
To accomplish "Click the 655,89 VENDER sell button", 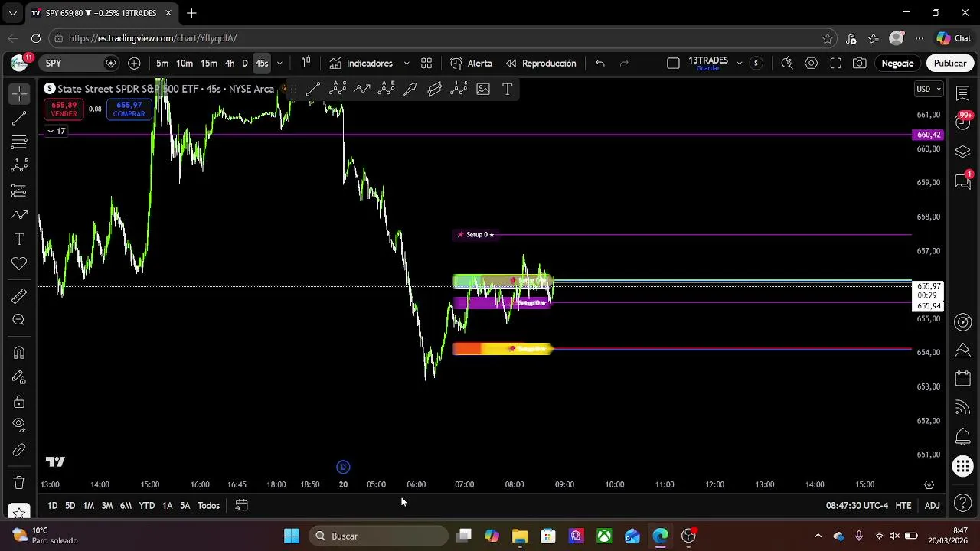I will coord(64,109).
